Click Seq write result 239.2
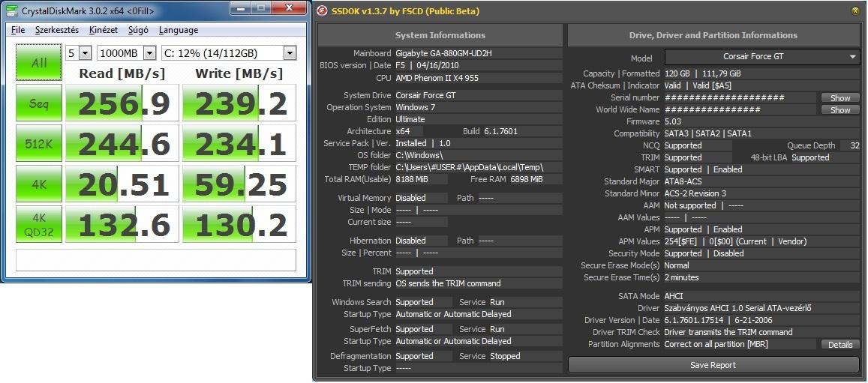The width and height of the screenshot is (868, 383). (x=240, y=103)
